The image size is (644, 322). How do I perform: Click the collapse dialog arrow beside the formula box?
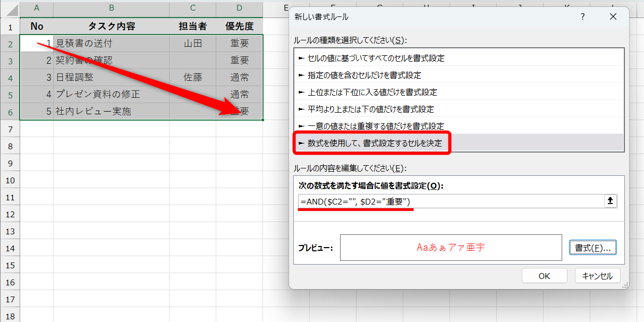point(609,201)
